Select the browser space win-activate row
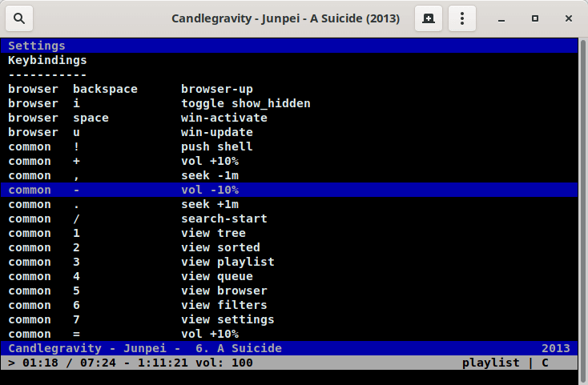Image resolution: width=588 pixels, height=385 pixels. tap(289, 118)
